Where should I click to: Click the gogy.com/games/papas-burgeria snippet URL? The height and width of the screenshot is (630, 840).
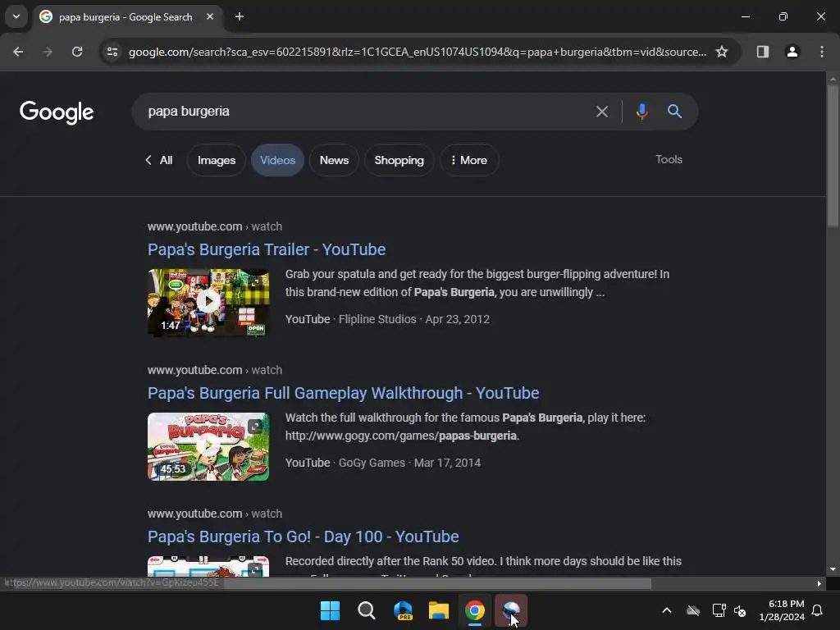click(400, 436)
